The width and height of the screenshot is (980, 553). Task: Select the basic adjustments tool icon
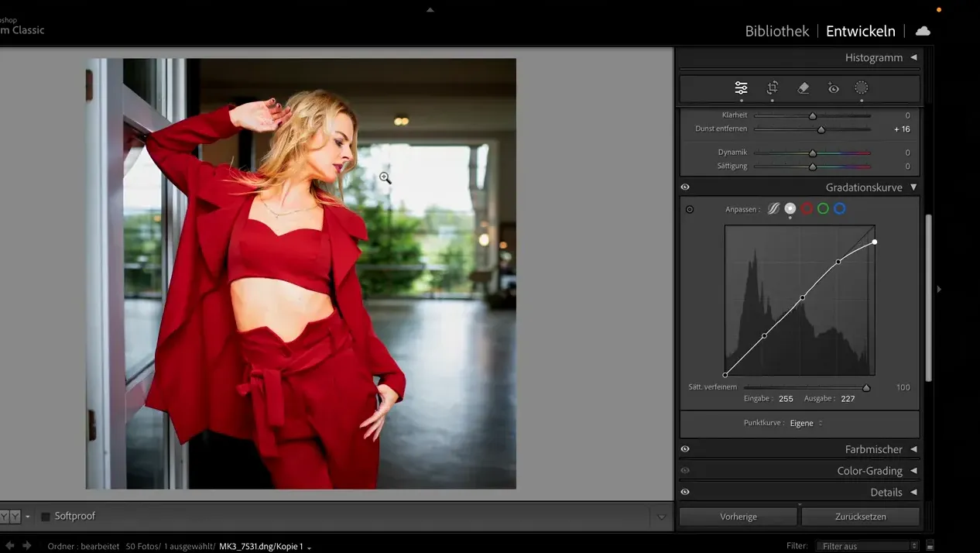pos(741,88)
